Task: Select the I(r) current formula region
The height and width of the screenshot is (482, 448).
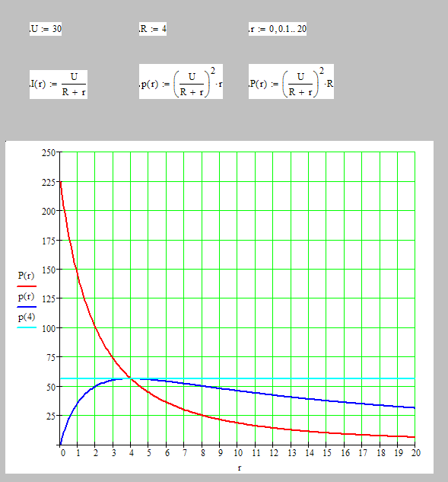Action: pyautogui.click(x=59, y=85)
